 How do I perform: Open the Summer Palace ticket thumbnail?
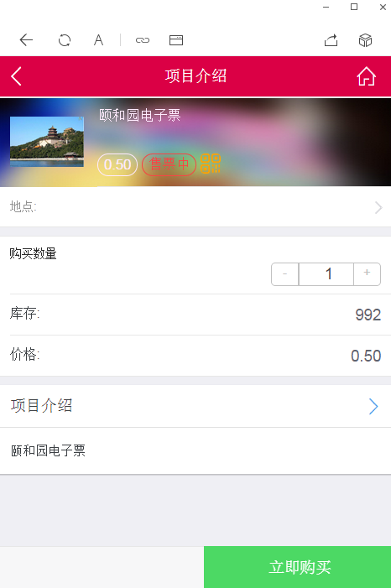tap(47, 142)
